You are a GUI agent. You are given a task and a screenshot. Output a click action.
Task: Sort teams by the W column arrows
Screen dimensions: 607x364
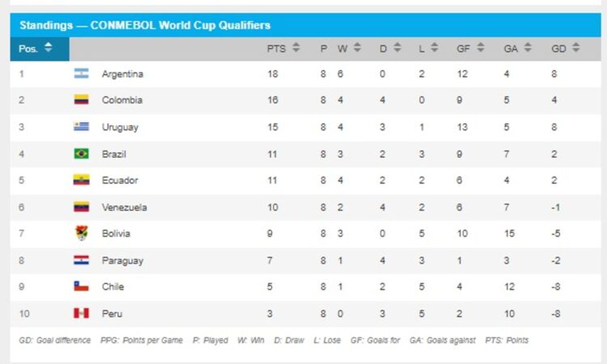pos(357,47)
